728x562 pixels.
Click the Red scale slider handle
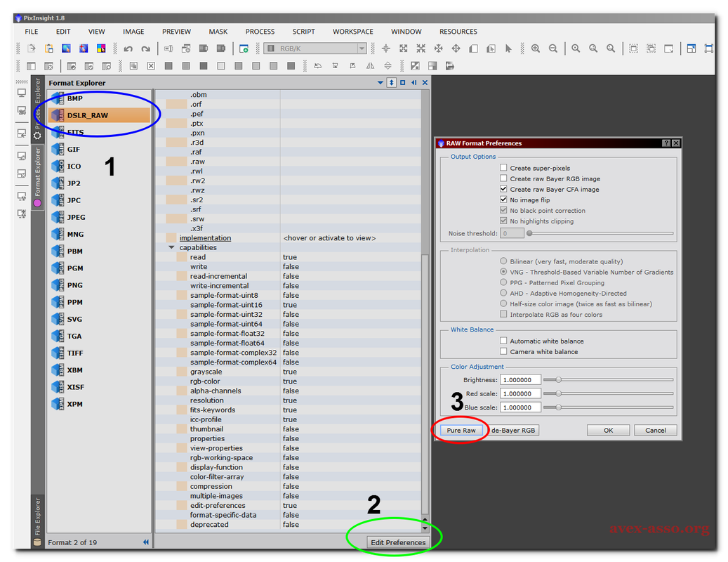coord(559,393)
